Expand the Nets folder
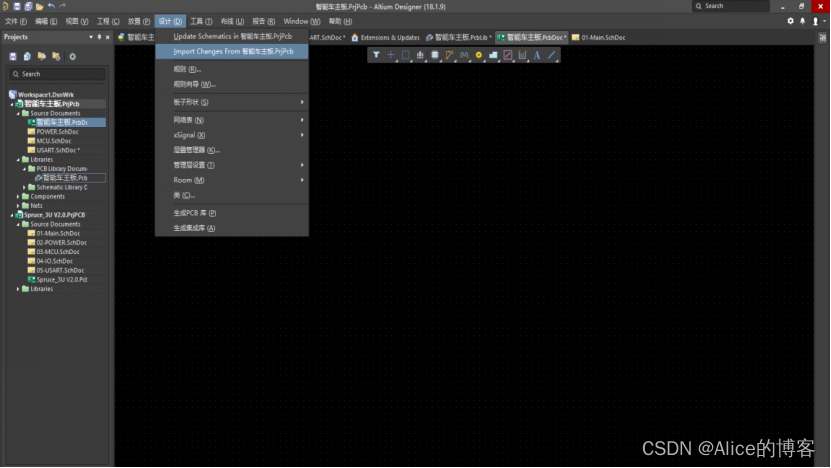This screenshot has width=831, height=468. tap(18, 206)
